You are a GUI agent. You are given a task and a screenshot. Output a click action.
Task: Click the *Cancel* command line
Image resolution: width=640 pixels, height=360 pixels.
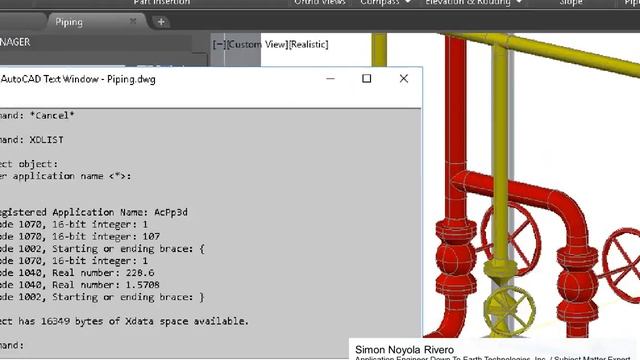[37, 116]
